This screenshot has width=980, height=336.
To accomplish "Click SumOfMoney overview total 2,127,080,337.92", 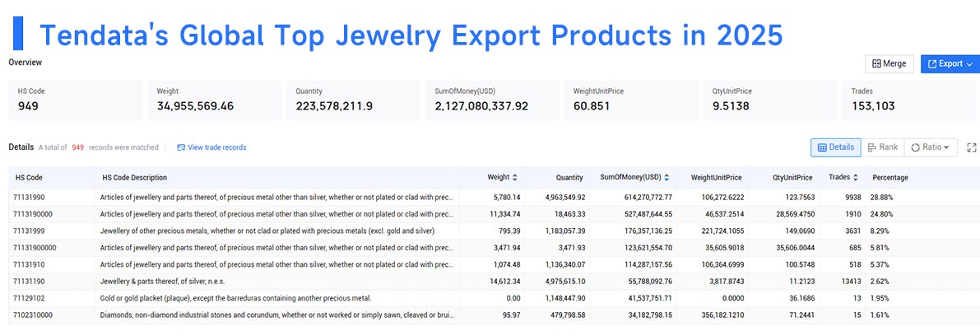I will pyautogui.click(x=481, y=106).
